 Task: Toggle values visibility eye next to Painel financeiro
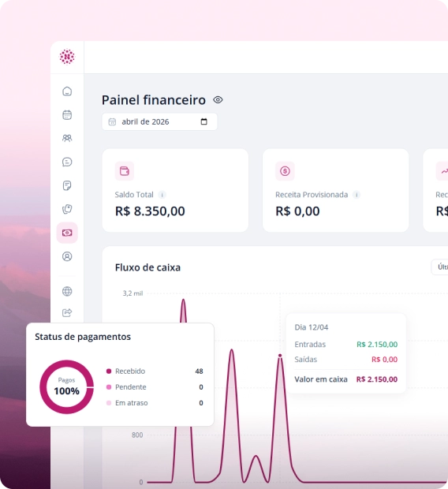click(x=218, y=100)
